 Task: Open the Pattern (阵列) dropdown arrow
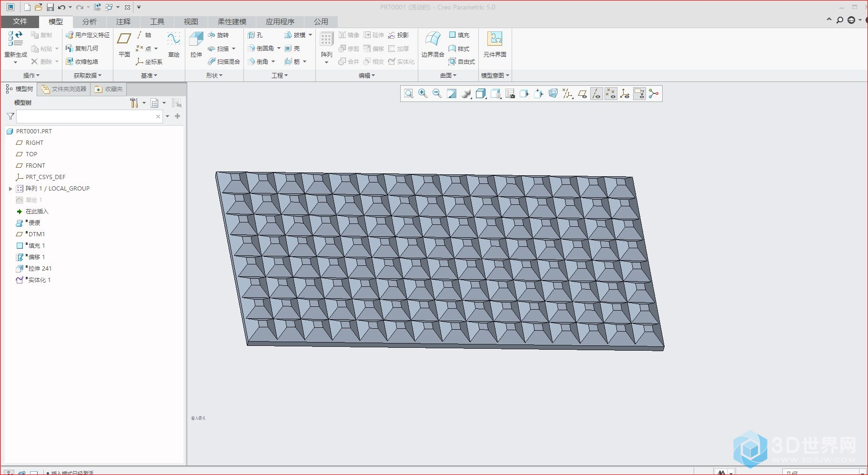(326, 62)
